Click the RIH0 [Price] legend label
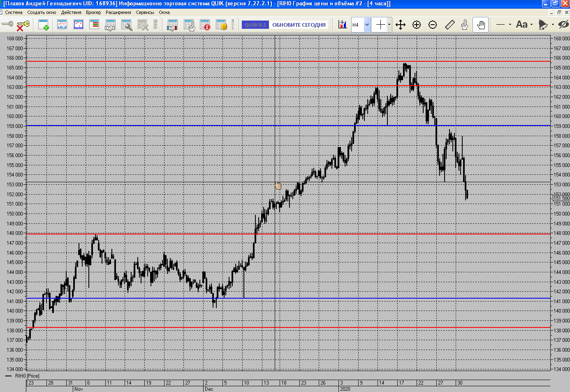Viewport: 570px width, 392px height. pos(27,376)
